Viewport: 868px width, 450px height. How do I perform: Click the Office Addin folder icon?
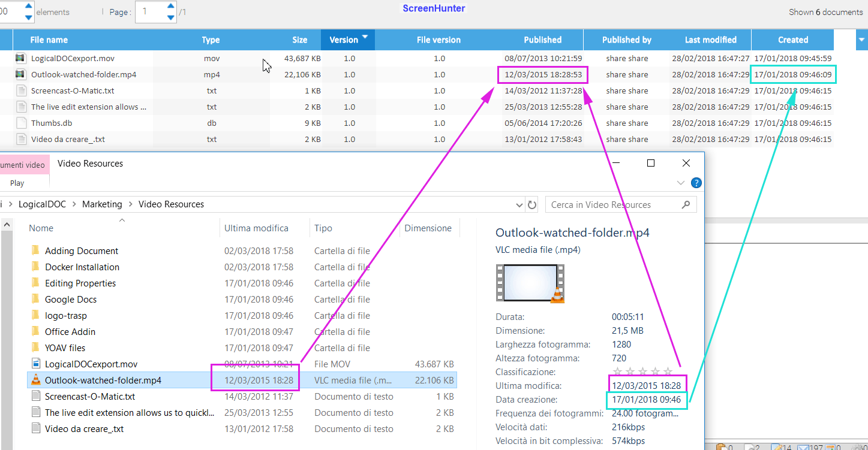35,331
